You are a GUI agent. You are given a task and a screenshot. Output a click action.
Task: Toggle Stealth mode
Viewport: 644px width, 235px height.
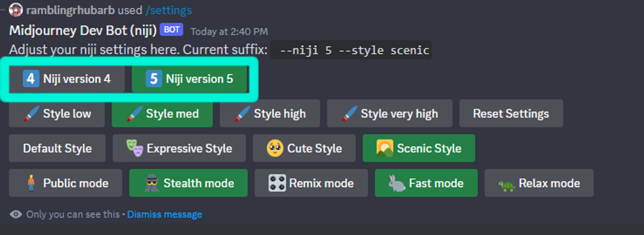188,183
